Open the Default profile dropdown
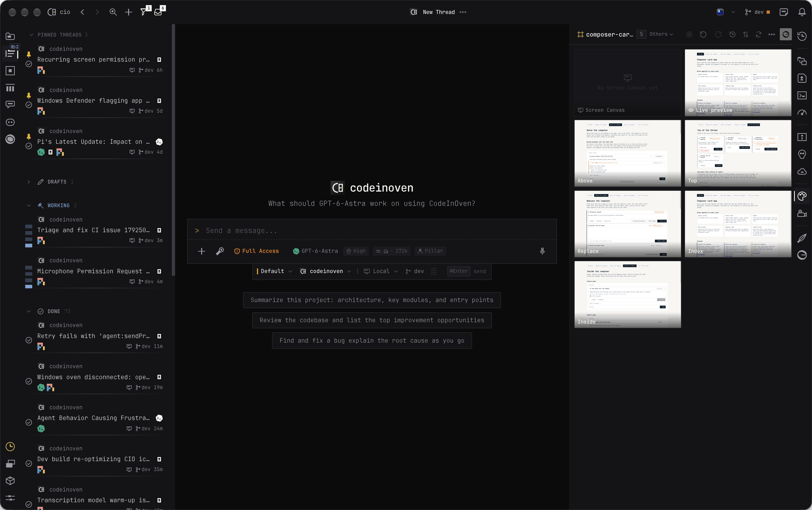 pyautogui.click(x=274, y=271)
